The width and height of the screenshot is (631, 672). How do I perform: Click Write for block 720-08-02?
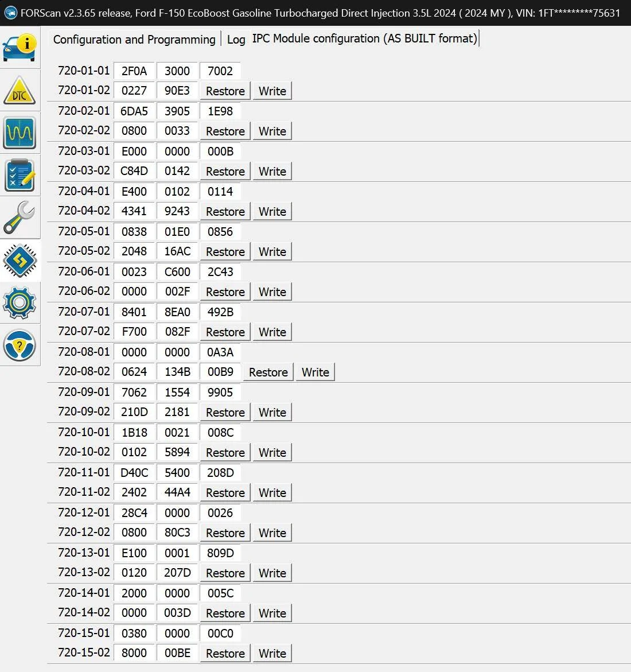315,372
